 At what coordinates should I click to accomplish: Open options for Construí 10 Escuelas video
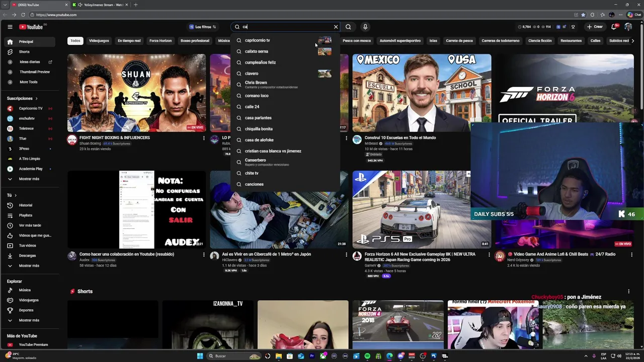(x=489, y=138)
